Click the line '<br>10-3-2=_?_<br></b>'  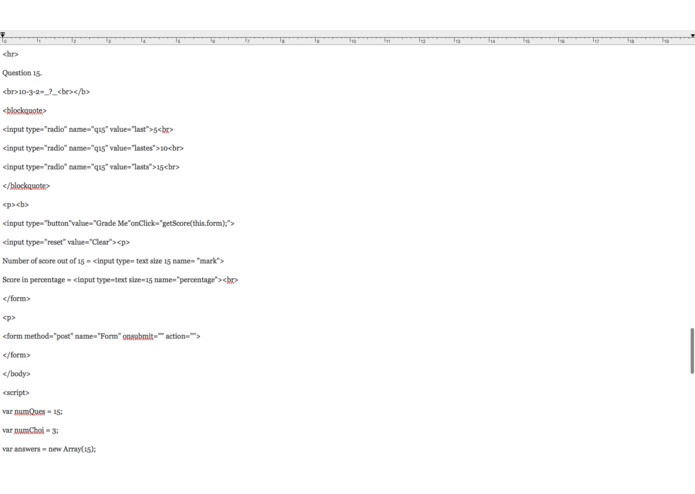(x=46, y=92)
